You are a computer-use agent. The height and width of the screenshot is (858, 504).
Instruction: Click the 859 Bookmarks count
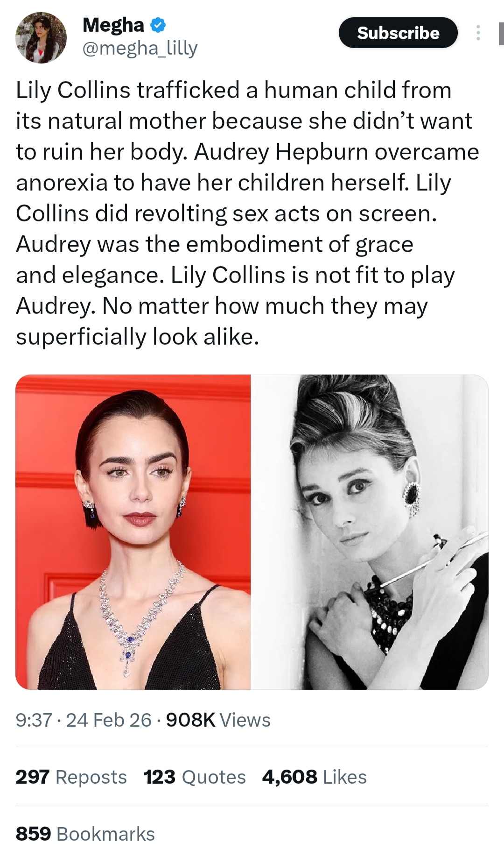[85, 834]
